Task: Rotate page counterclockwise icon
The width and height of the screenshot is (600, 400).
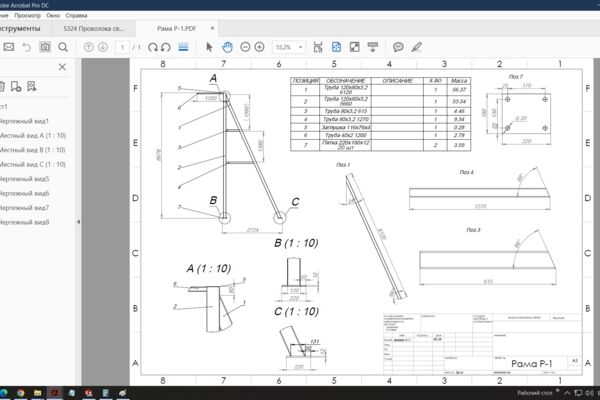Action: pyautogui.click(x=166, y=47)
